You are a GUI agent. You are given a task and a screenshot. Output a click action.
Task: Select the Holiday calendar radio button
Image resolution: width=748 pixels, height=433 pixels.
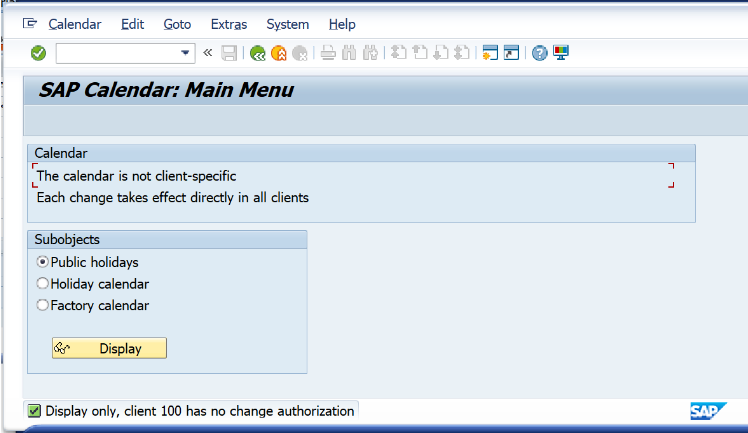[x=42, y=283]
